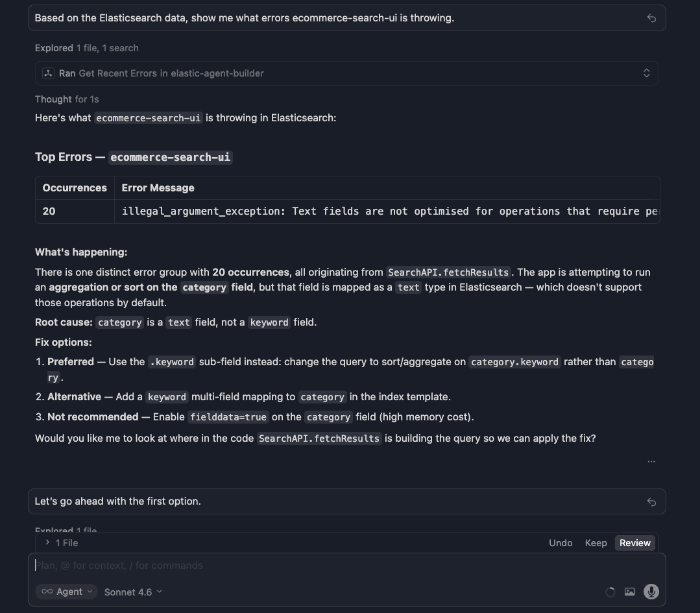Click the tool-call icon beside "Ran"
The height and width of the screenshot is (613, 700).
48,73
